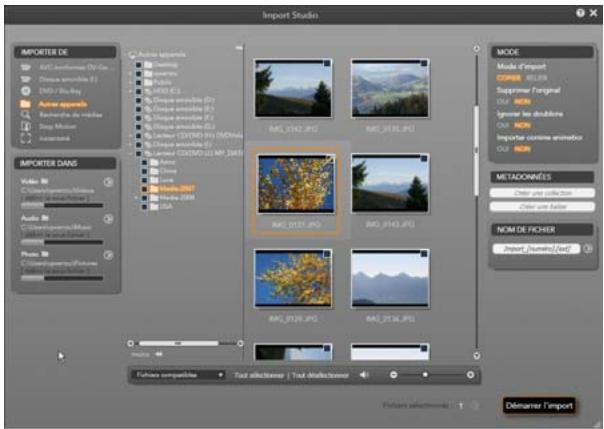
Task: Click the right arrow of the tree scrollbar
Action: tap(240, 343)
